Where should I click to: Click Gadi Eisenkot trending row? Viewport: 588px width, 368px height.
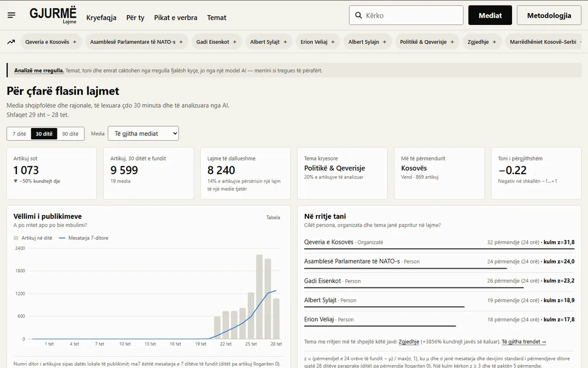[x=439, y=282]
